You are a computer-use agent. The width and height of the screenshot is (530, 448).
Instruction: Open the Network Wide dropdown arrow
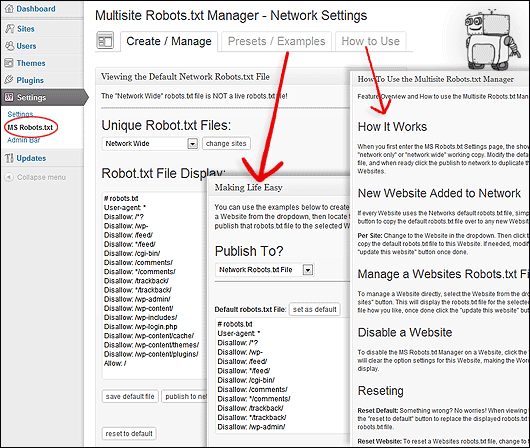(192, 144)
